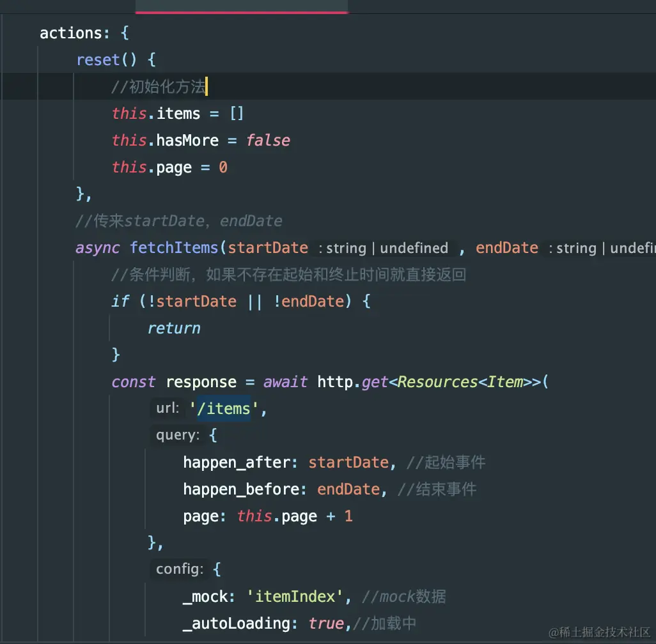656x644 pixels.
Task: Click 'startDate' value after happen_after
Action: [348, 462]
